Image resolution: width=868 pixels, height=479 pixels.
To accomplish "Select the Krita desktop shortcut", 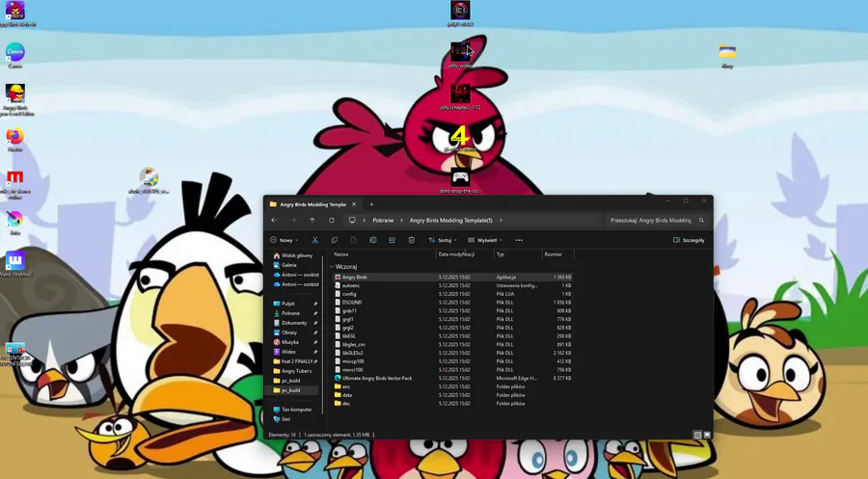I will (14, 223).
